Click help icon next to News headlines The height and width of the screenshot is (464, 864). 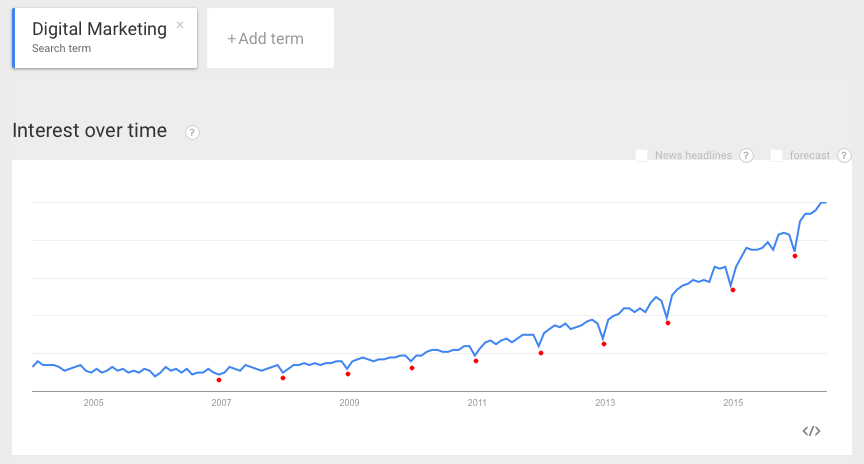pos(746,155)
